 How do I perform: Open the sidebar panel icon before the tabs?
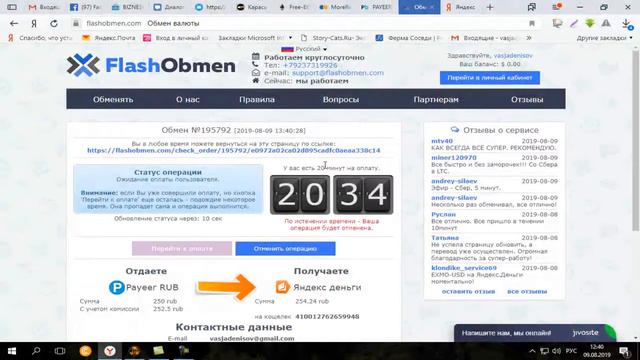click(x=12, y=7)
